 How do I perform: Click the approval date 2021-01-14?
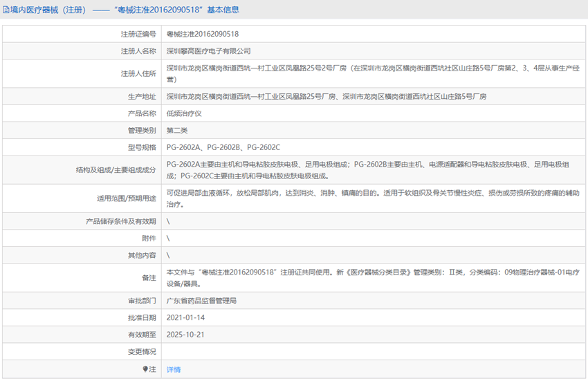point(186,317)
